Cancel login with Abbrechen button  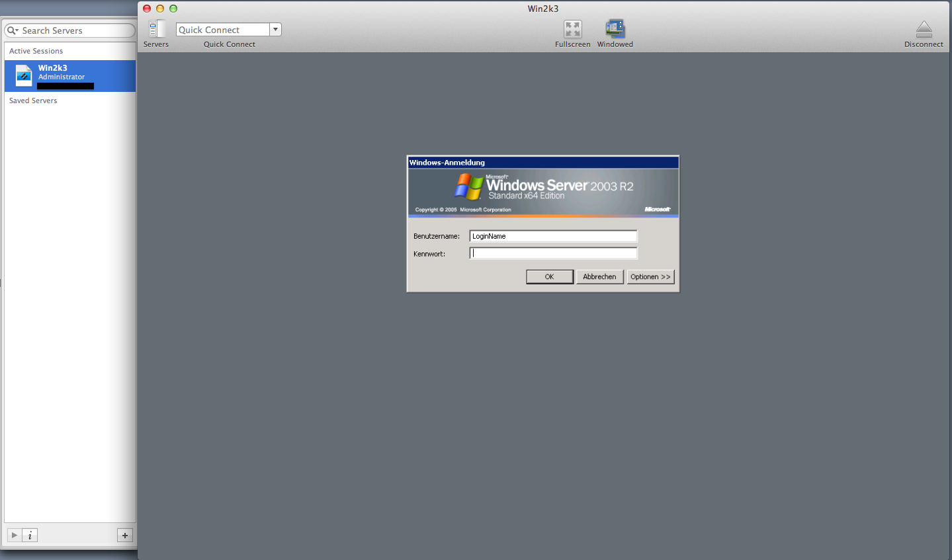coord(599,277)
